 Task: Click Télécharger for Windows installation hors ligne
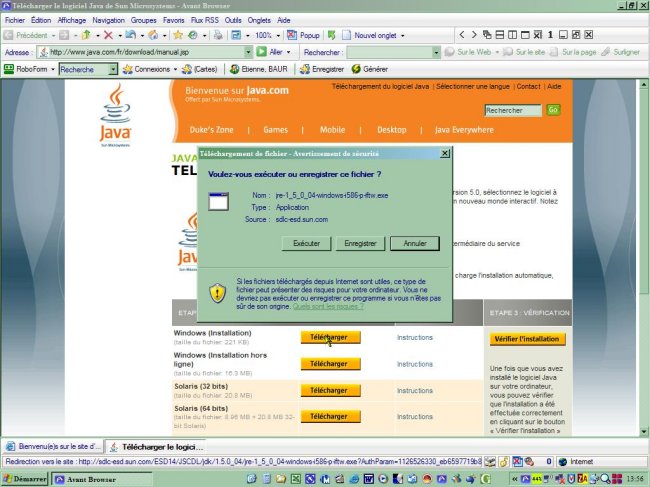[x=330, y=364]
